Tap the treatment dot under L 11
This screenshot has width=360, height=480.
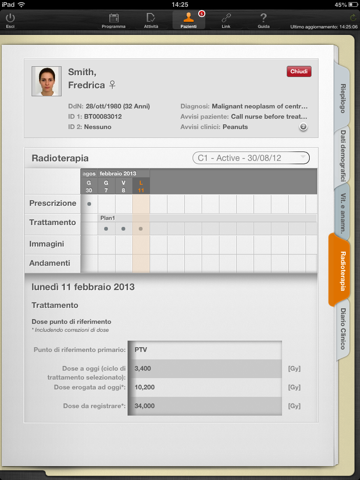coord(141,229)
